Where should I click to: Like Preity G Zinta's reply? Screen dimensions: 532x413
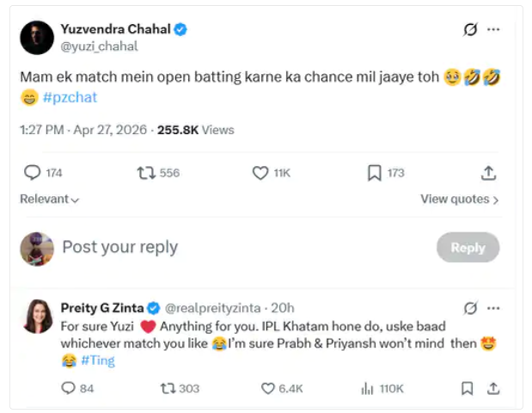(x=269, y=388)
